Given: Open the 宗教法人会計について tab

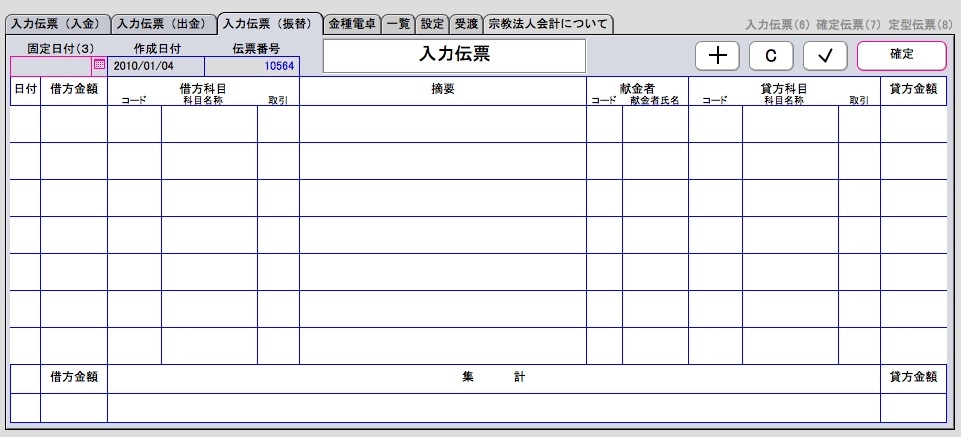Looking at the screenshot, I should pos(547,23).
